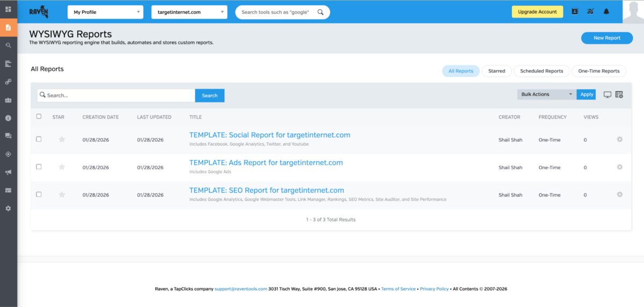Sort by the CREATION DATE column header

100,117
